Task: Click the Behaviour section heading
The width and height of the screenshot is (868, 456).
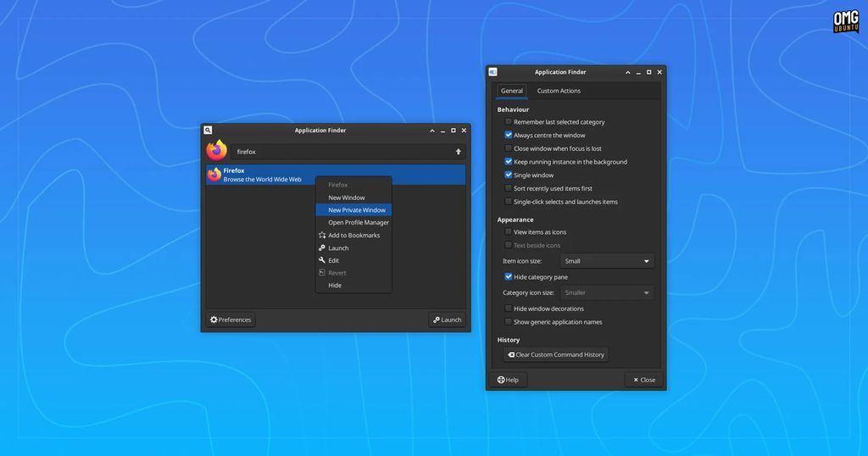Action: coord(513,109)
